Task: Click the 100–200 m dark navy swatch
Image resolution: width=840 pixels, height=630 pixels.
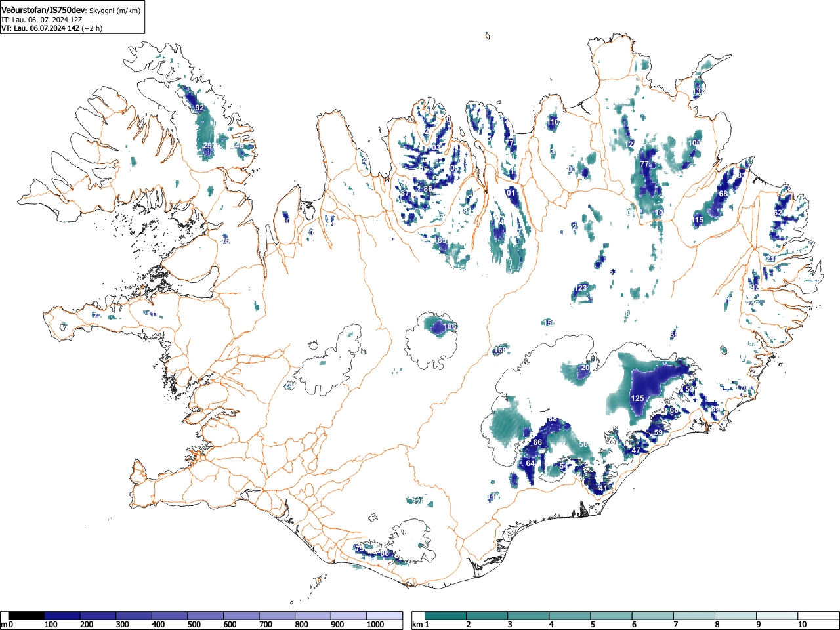Action: (x=62, y=616)
